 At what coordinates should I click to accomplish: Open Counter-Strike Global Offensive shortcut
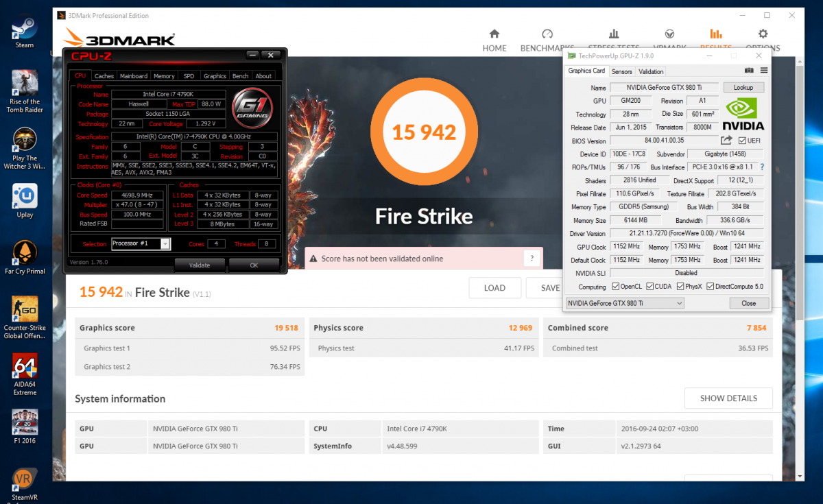coord(25,318)
